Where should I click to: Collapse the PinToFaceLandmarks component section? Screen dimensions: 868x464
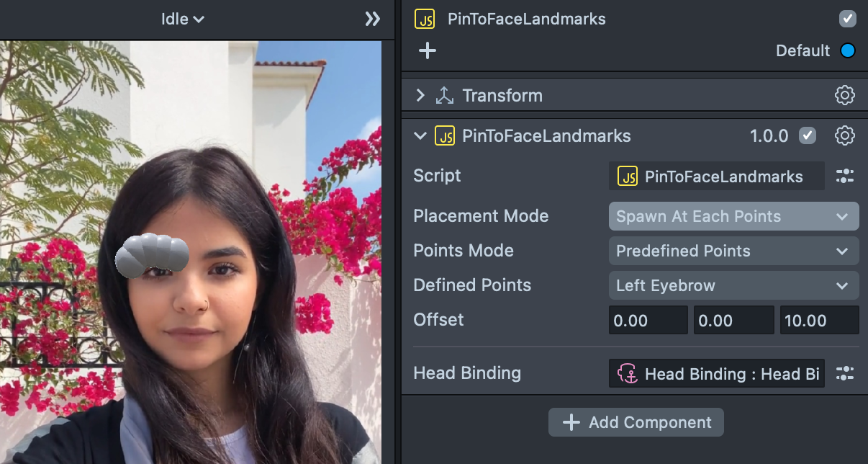[x=420, y=135]
